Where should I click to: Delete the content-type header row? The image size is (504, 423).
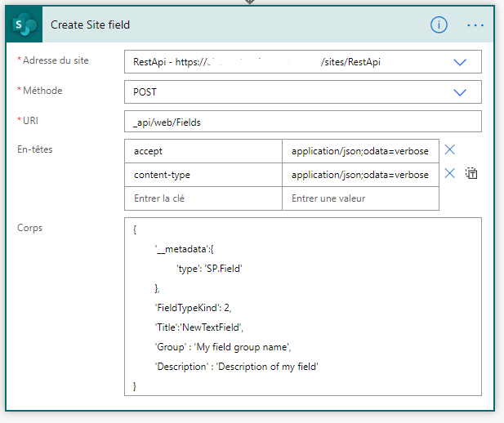449,174
